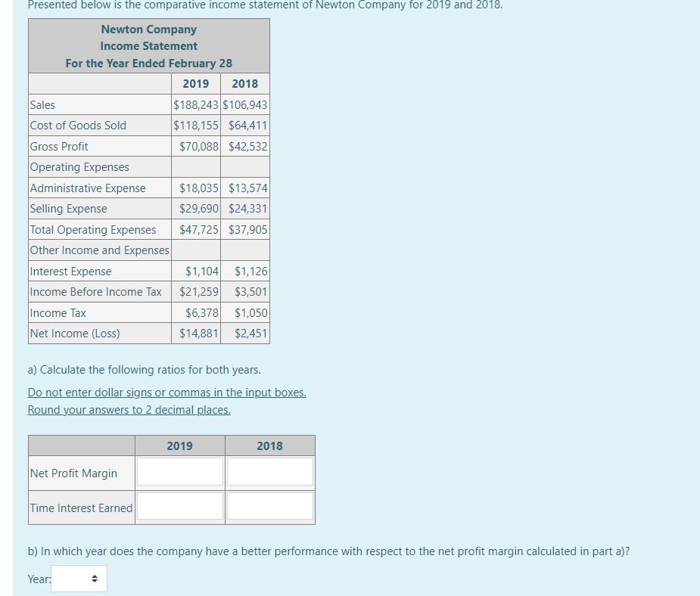Select the Cost of Goods Sold label

coord(78,126)
